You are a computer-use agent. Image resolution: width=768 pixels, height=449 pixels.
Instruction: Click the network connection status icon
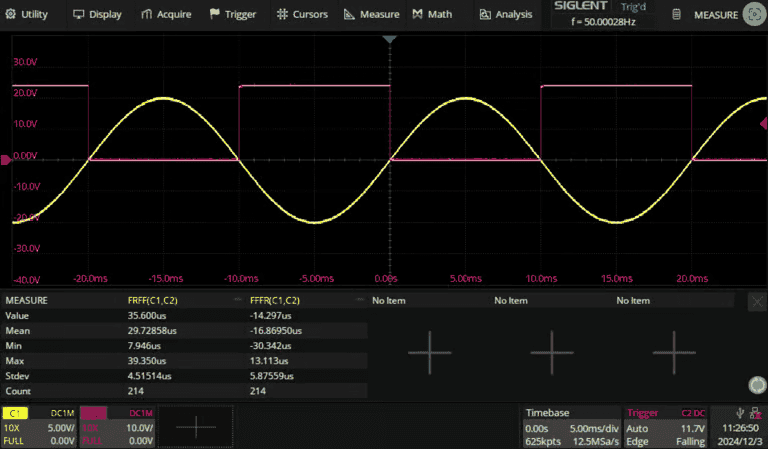tap(755, 413)
